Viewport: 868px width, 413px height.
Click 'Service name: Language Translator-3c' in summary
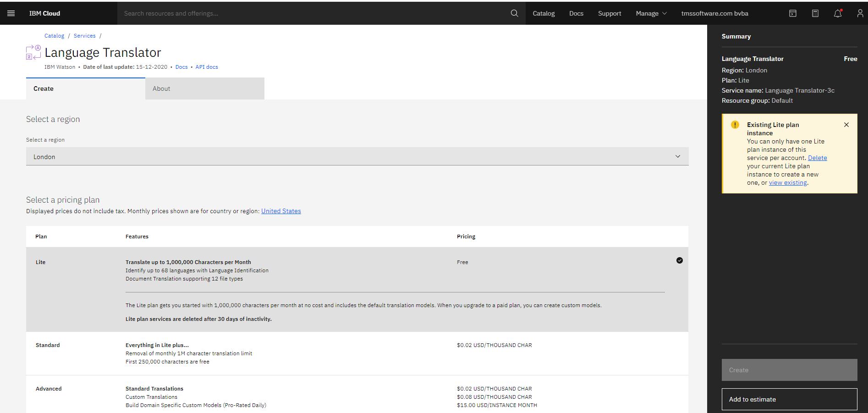(778, 90)
